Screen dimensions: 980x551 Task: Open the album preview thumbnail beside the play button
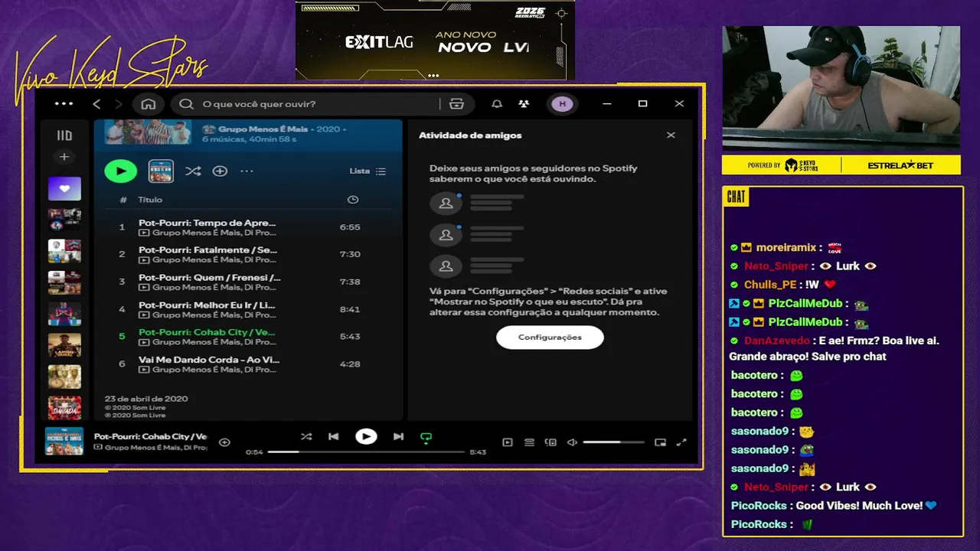point(161,171)
